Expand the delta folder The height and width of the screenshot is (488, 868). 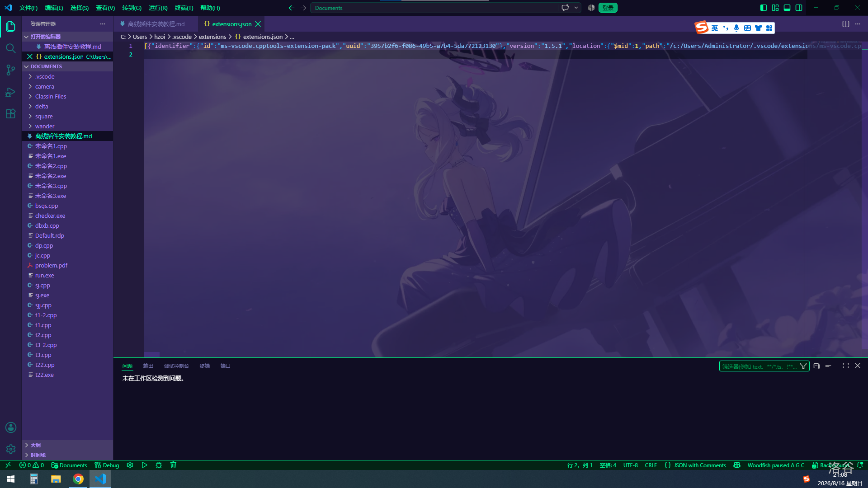click(x=67, y=106)
